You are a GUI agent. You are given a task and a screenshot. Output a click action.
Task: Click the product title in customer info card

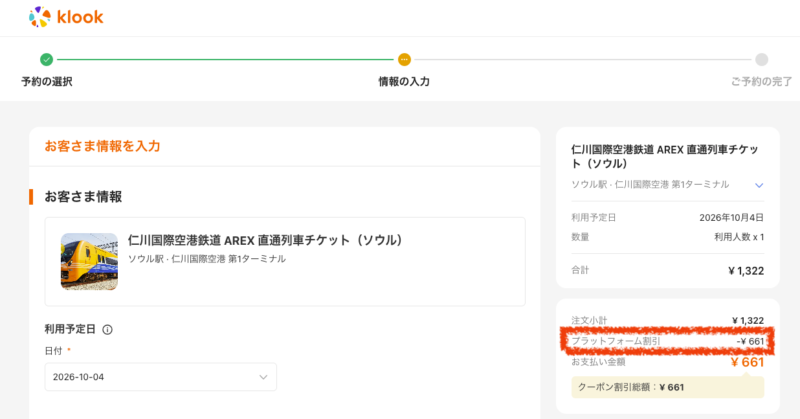tap(265, 240)
